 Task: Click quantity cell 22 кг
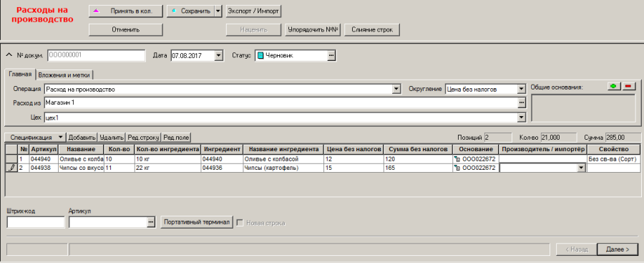167,168
